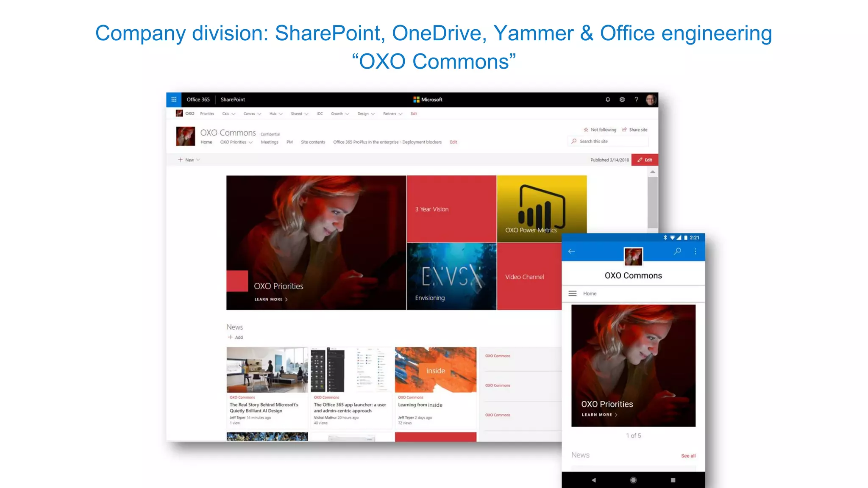The height and width of the screenshot is (488, 868).
Task: Expand the Shared hub menu
Action: (x=300, y=114)
